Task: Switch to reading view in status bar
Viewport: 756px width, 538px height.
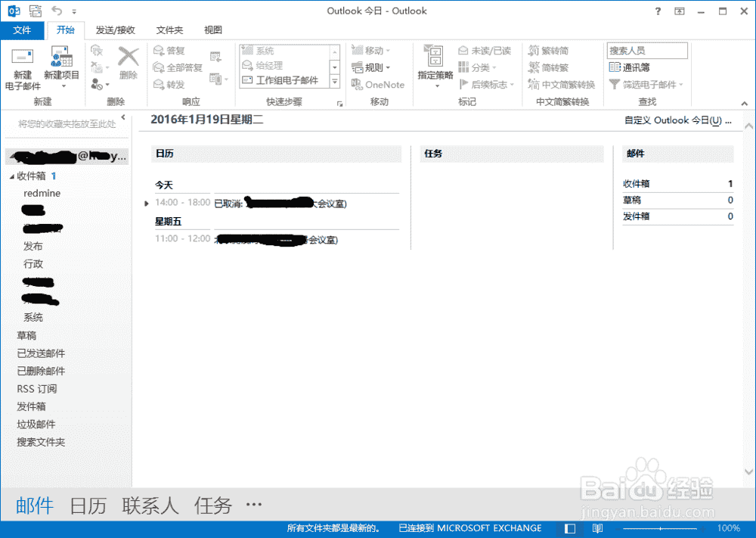Action: [x=597, y=528]
